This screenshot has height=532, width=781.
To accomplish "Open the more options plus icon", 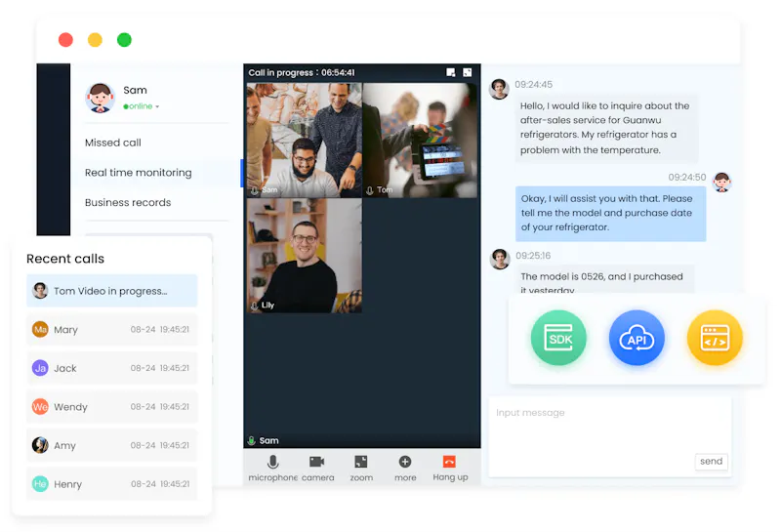I will pos(405,462).
